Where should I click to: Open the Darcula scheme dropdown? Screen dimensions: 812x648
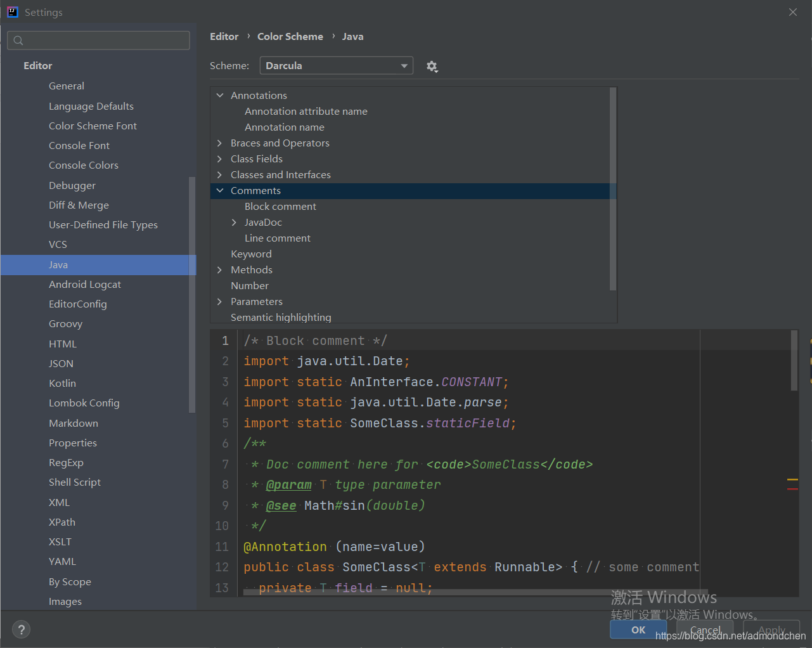(336, 65)
